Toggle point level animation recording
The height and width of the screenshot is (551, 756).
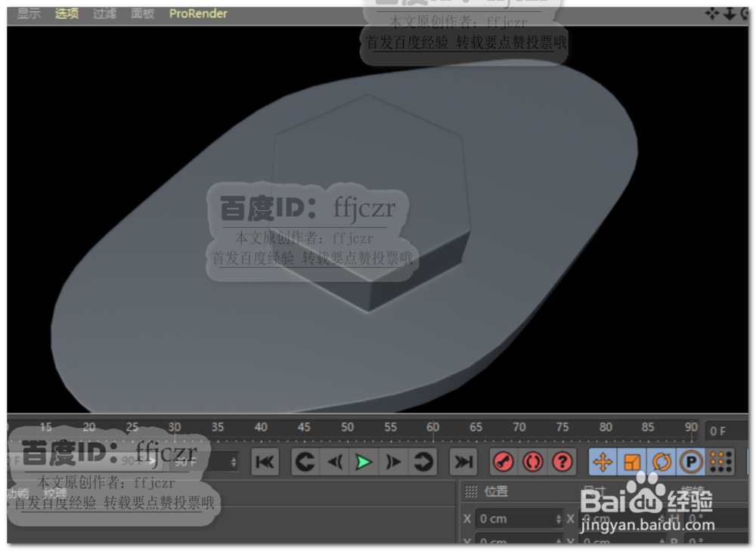point(720,462)
